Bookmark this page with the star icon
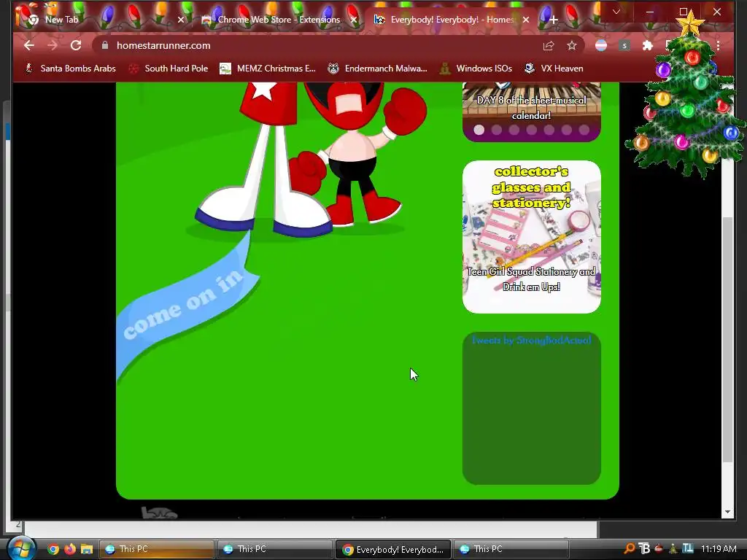Image resolution: width=747 pixels, height=560 pixels. [x=572, y=46]
